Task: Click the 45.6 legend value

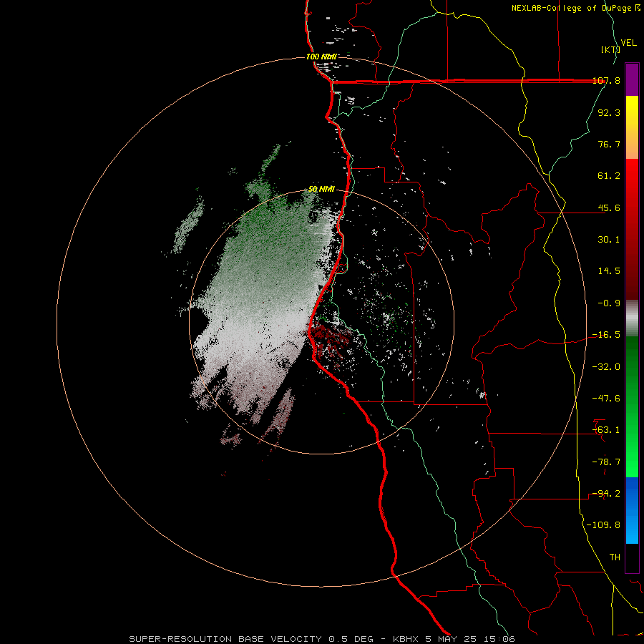Action: pos(609,208)
